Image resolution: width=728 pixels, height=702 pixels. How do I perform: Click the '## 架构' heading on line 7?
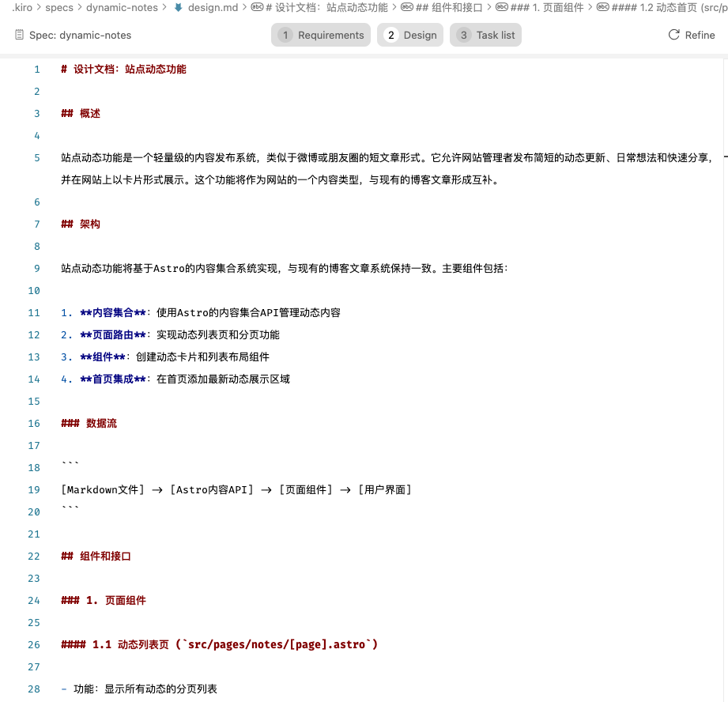coord(81,224)
